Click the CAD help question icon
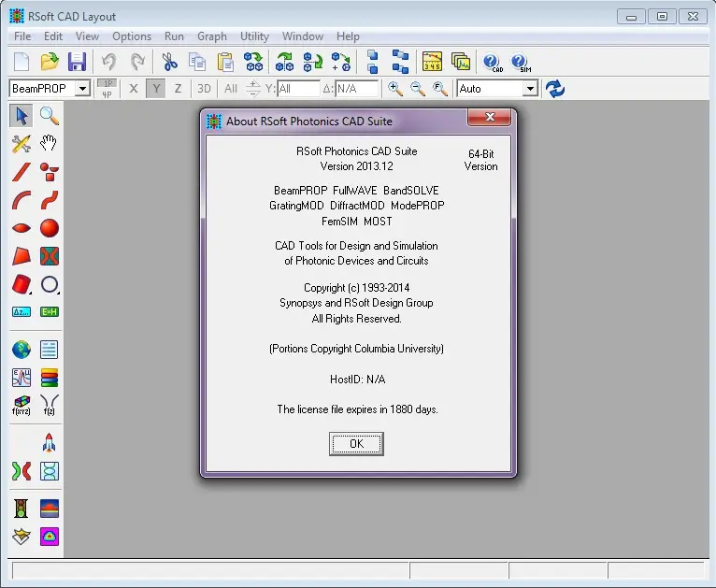 [x=493, y=62]
